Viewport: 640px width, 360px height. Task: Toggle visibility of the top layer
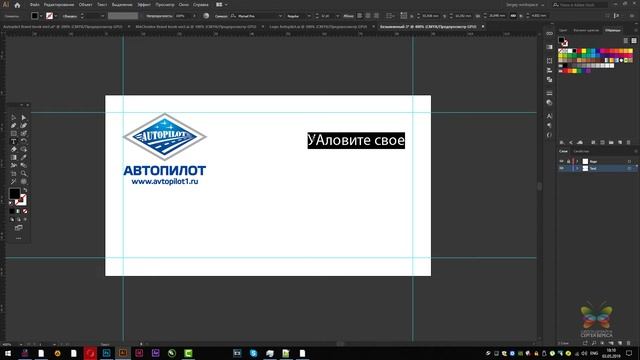(561, 161)
